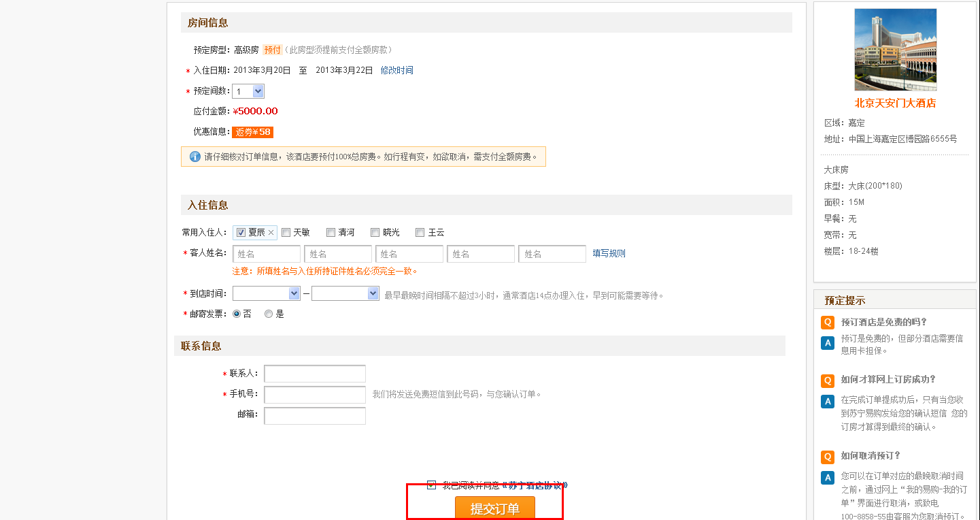This screenshot has height=520, width=980.
Task: Click the 返券¥58 coupon badge
Action: 252,132
